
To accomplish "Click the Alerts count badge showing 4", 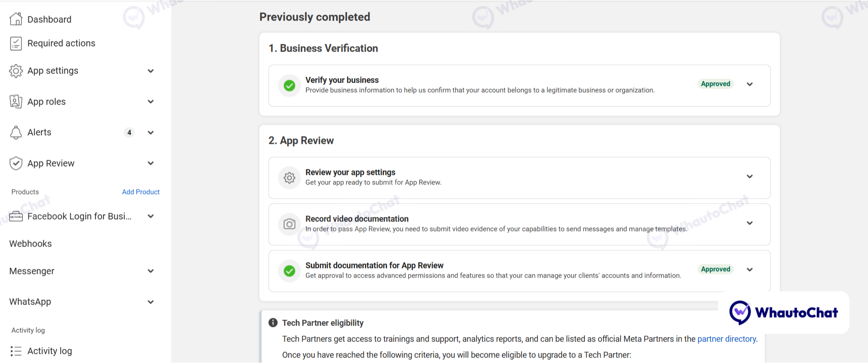I will coord(129,132).
